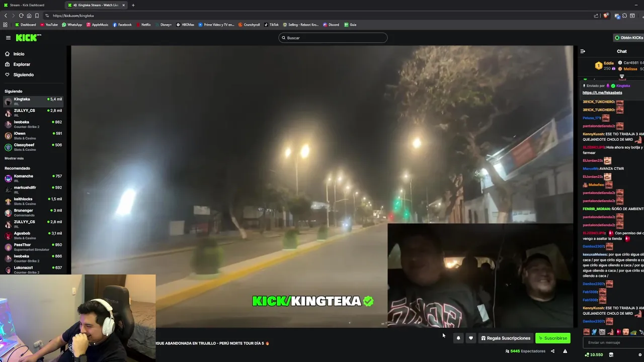Click the KICK logo
Screen dimensions: 644x362
[x=28, y=38]
